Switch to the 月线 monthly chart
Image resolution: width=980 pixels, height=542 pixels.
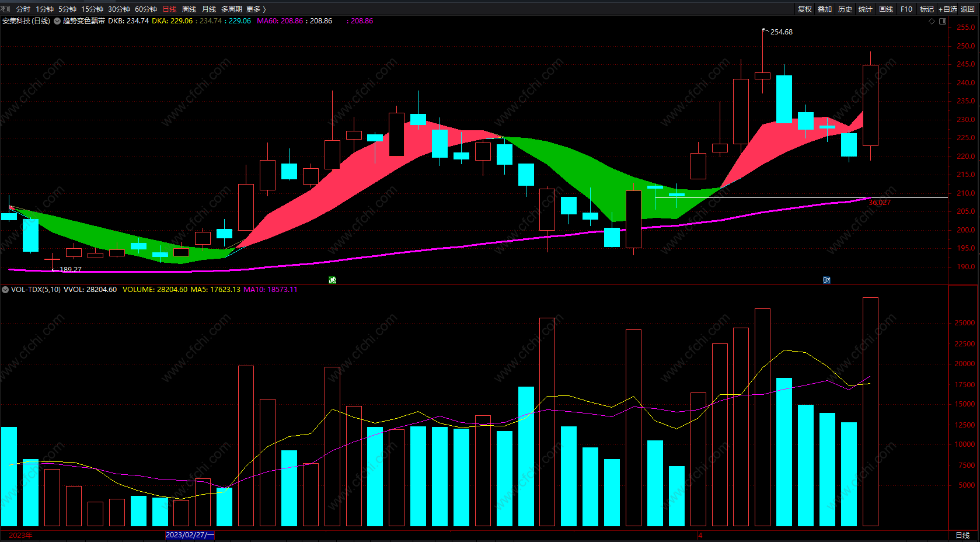[209, 9]
